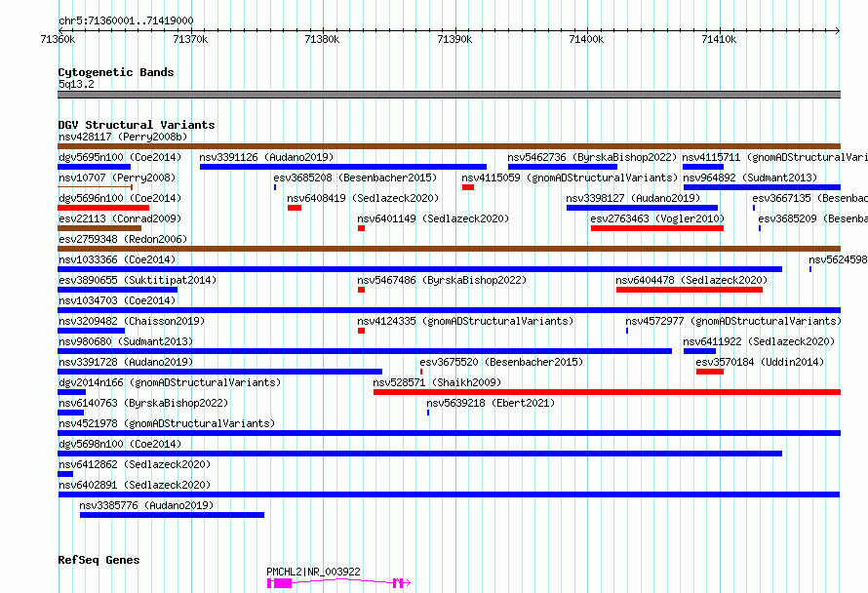Click nsv5467486 (ByrskaBishop2022) label
Image resolution: width=868 pixels, height=593 pixels.
tap(442, 280)
